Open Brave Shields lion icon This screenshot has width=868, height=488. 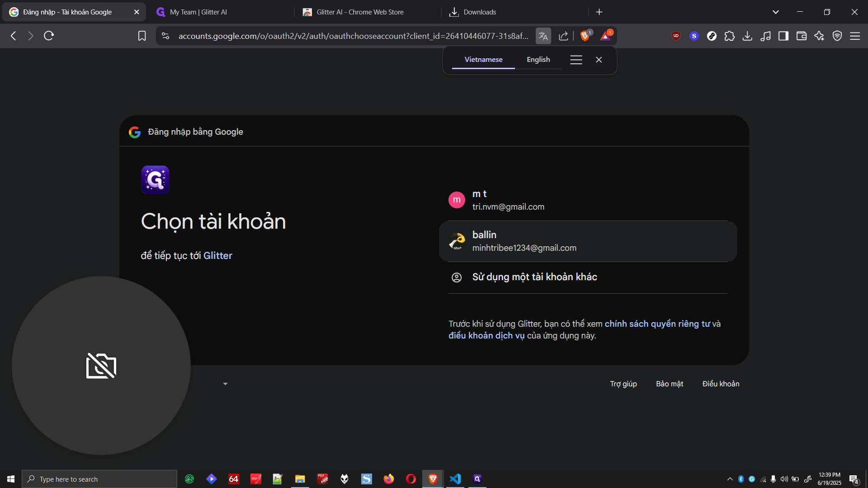[585, 36]
